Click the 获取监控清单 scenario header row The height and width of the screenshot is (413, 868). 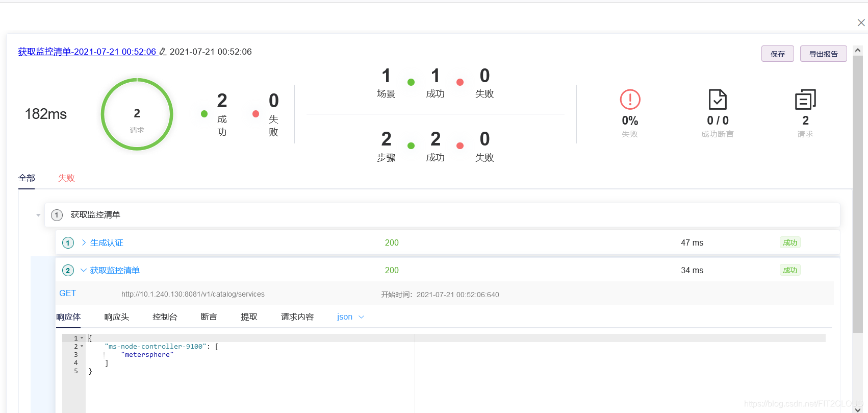(442, 215)
